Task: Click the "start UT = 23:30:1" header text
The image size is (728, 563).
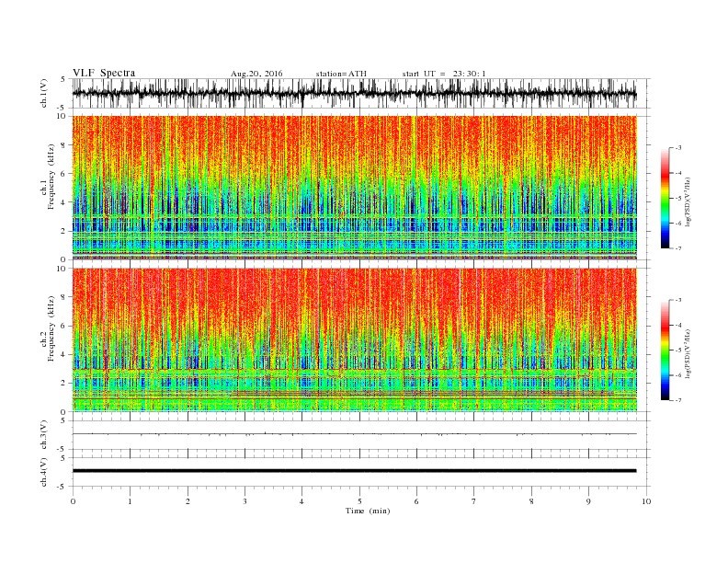Action: click(444, 74)
